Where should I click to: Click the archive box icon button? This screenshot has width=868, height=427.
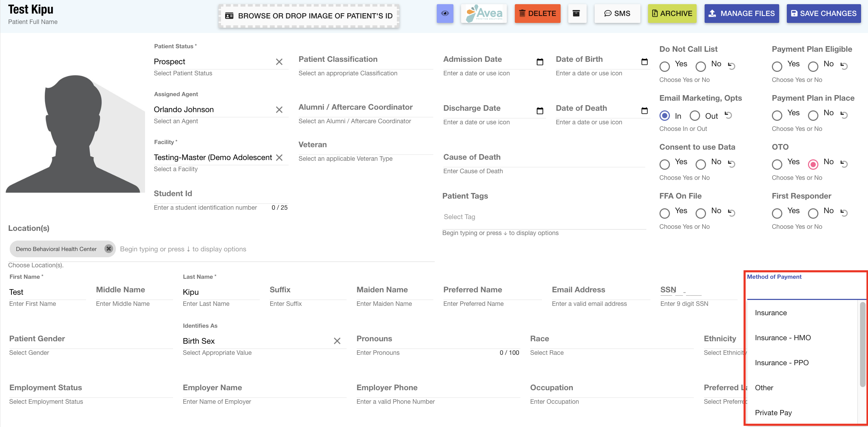point(576,14)
